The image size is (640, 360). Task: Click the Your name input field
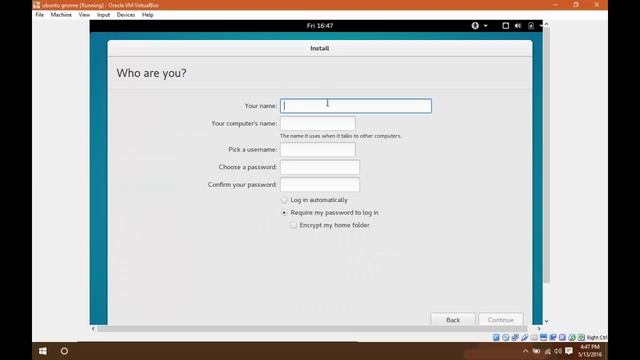pos(356,106)
